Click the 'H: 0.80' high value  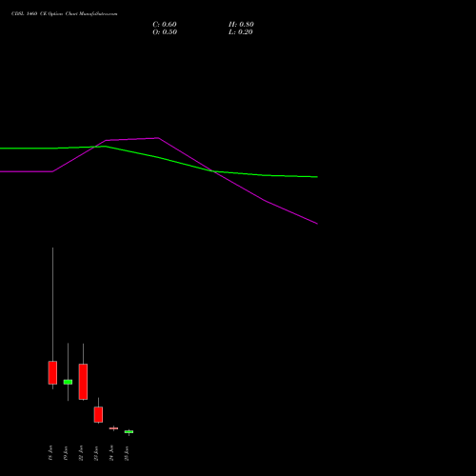pyautogui.click(x=241, y=25)
